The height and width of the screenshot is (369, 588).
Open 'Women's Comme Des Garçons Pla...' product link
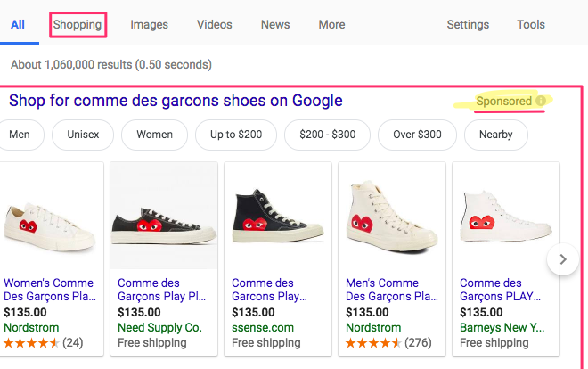point(50,290)
